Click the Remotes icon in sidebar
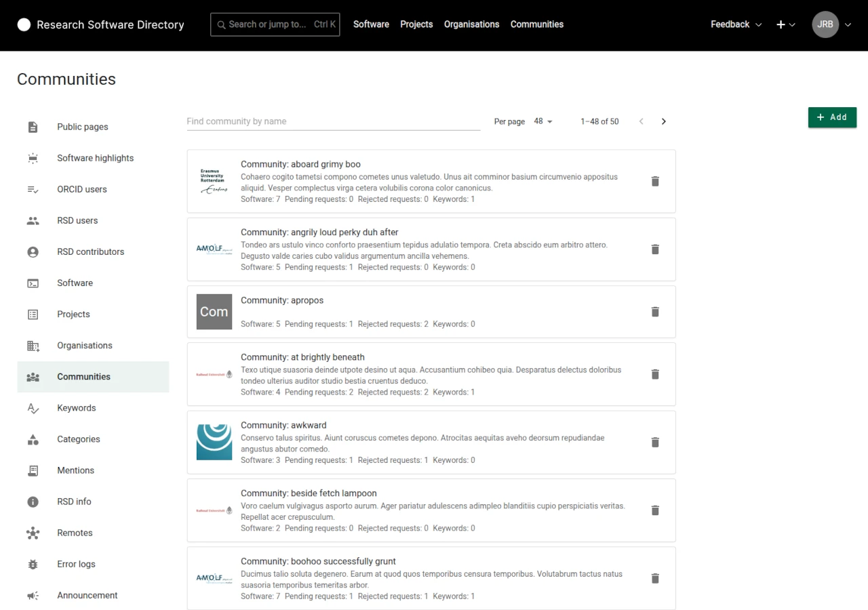 [33, 533]
